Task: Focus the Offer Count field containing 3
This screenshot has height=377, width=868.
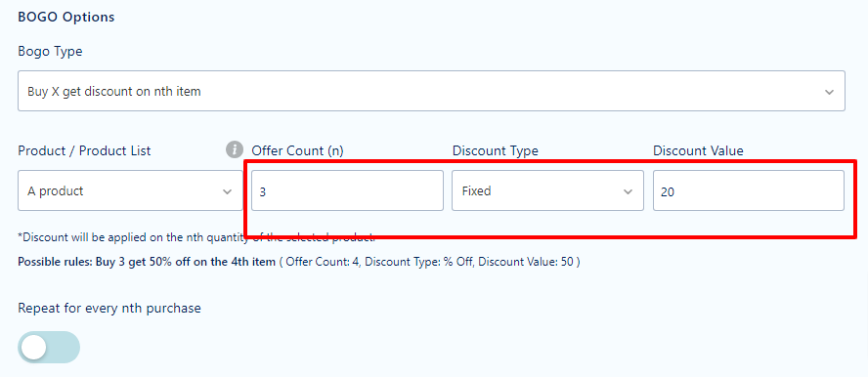Action: pyautogui.click(x=347, y=190)
